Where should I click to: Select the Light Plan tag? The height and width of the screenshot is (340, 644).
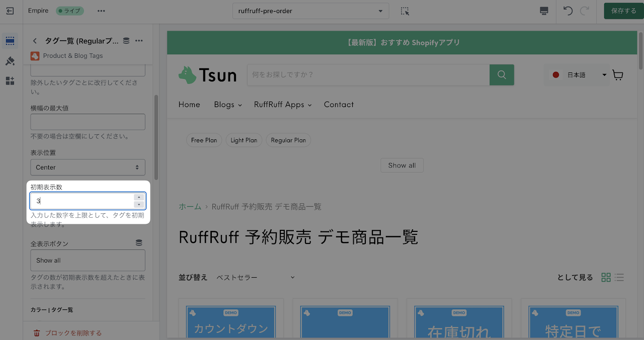[244, 140]
